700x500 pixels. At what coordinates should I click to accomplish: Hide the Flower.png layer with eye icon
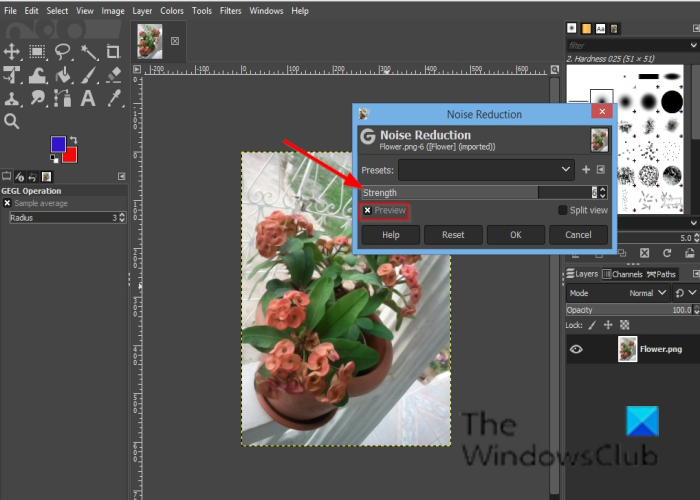[576, 349]
